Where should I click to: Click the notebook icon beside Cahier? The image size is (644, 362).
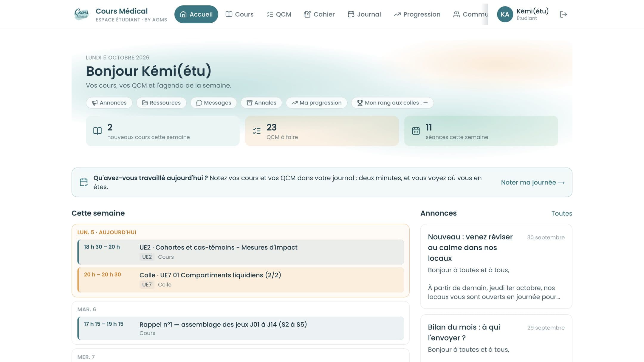coord(307,14)
